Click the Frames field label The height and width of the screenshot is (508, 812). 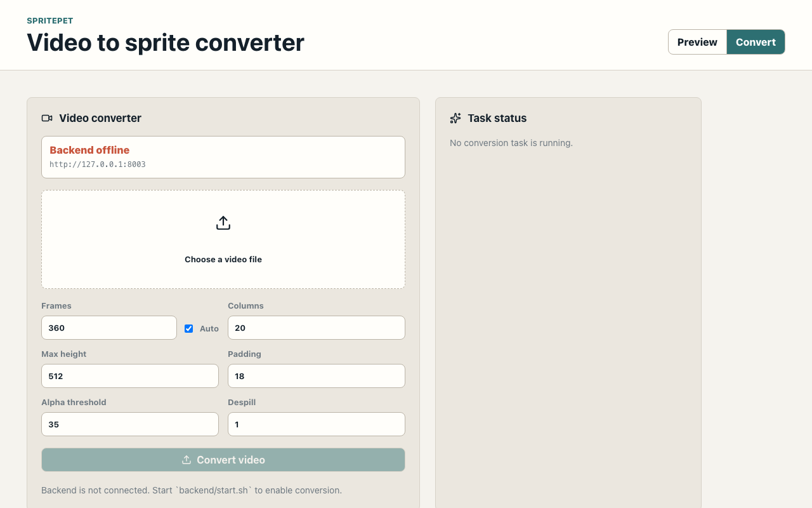coord(56,305)
